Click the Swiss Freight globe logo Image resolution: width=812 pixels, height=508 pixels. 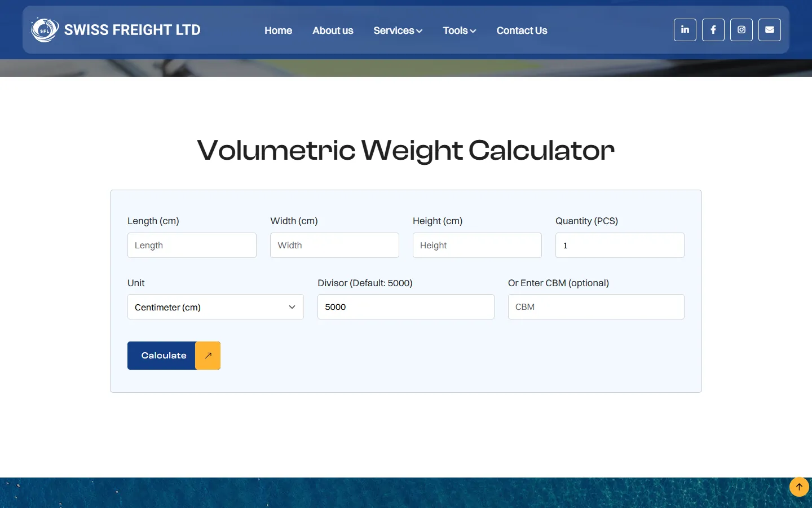(45, 30)
